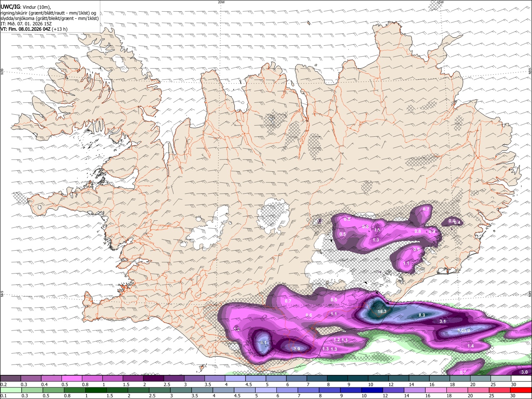The image size is (532, 399).
Task: Pick the darkest purple swatch between 2 and 2.5
Action: (x=153, y=379)
